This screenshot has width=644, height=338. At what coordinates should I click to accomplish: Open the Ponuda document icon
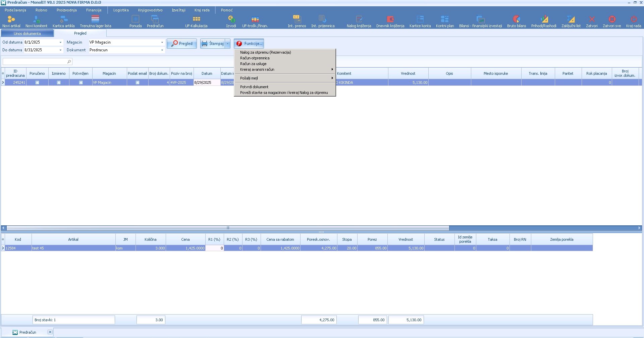[136, 19]
